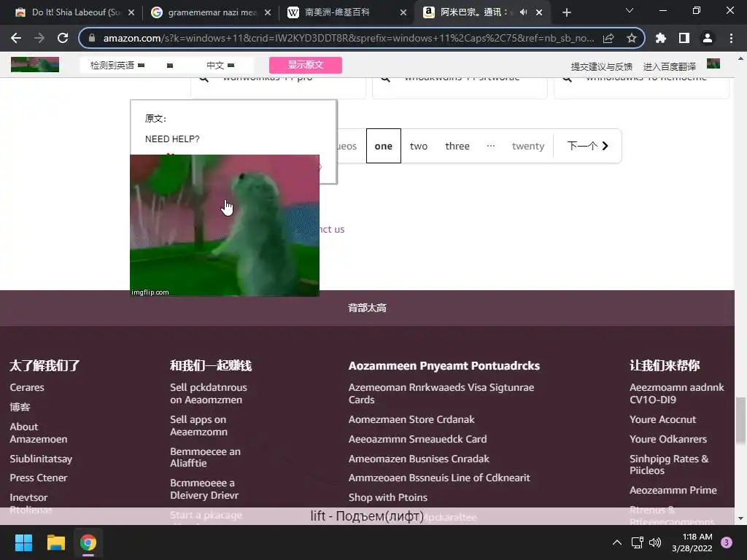Open the Chrome profile avatar
747x560 pixels.
[x=708, y=38]
